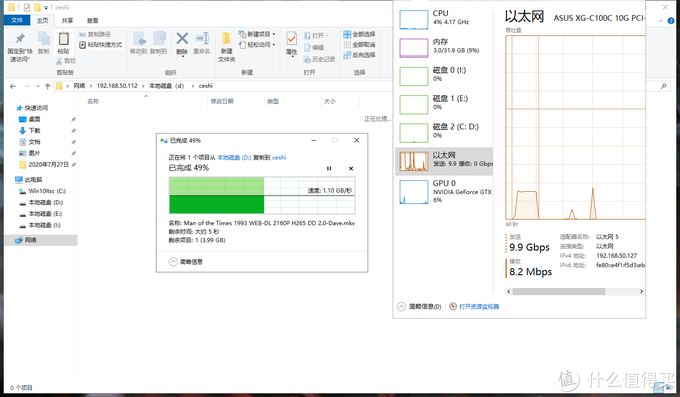Click the Delete (删除) X icon

pyautogui.click(x=182, y=39)
